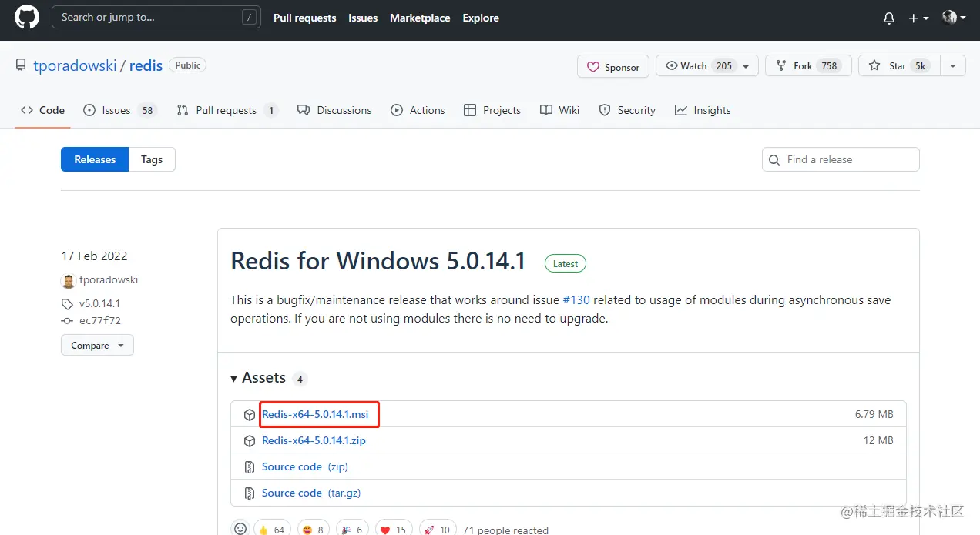Switch to the Tags view
This screenshot has width=980, height=535.
(x=152, y=159)
